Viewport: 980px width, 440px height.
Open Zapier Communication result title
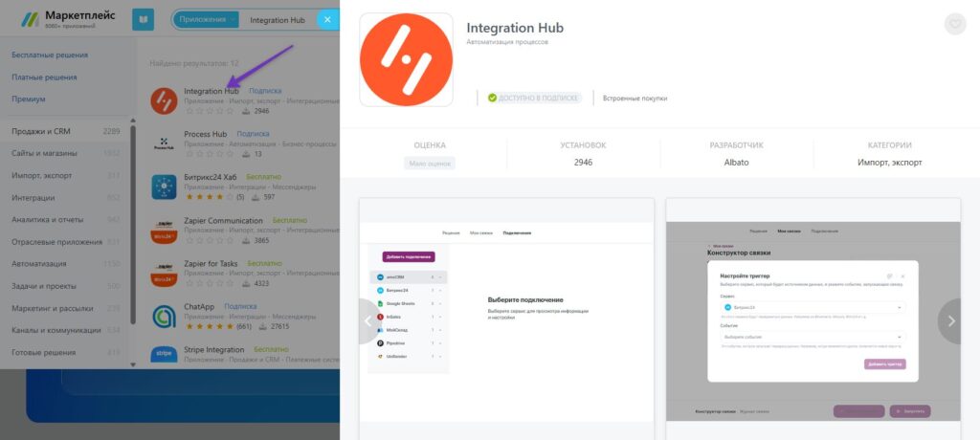click(x=223, y=221)
